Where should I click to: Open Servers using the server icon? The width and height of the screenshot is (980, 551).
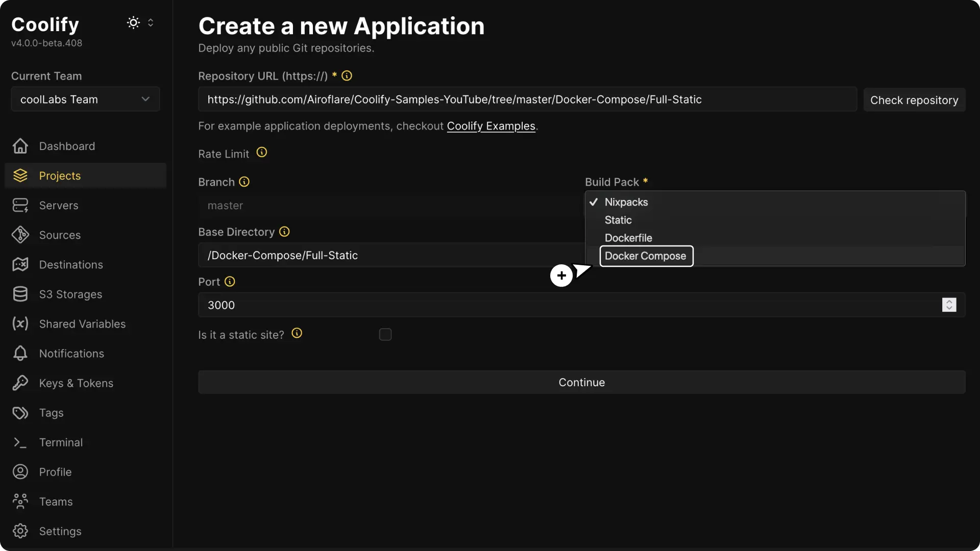(20, 206)
